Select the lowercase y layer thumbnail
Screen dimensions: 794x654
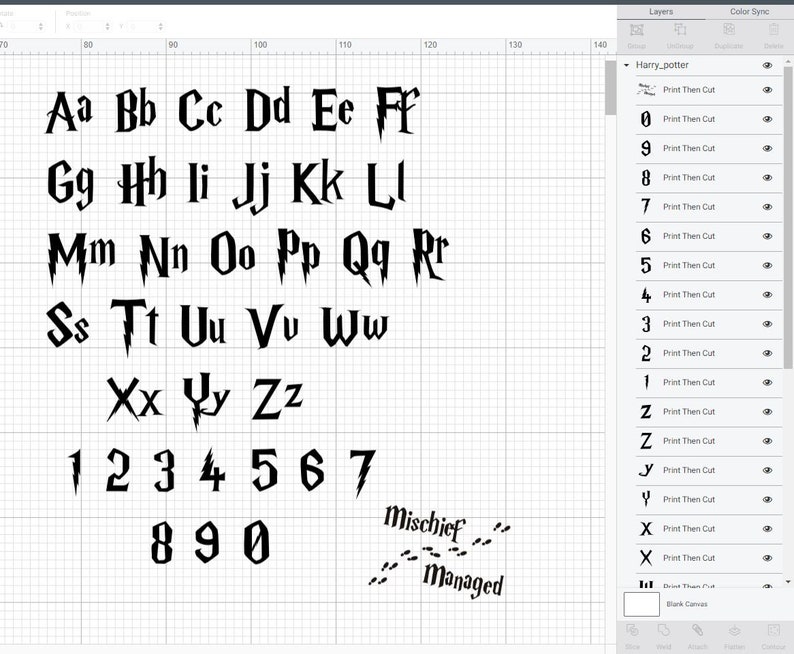point(646,470)
